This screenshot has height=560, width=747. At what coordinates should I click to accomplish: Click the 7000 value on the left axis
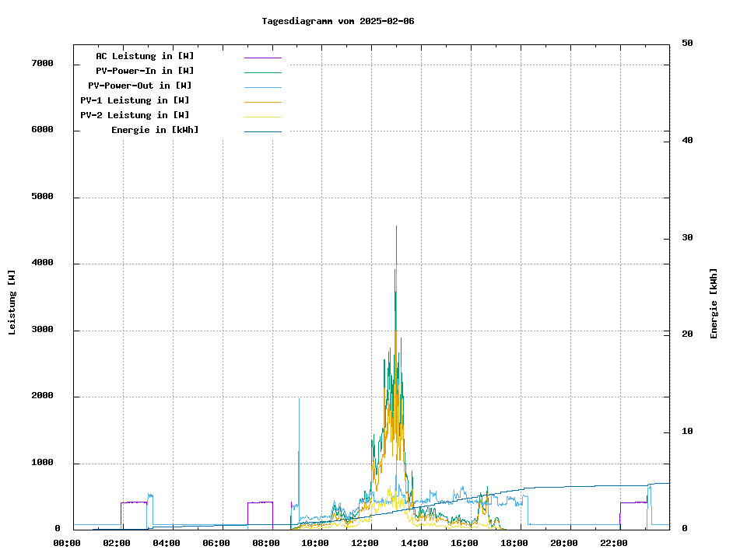coord(42,63)
